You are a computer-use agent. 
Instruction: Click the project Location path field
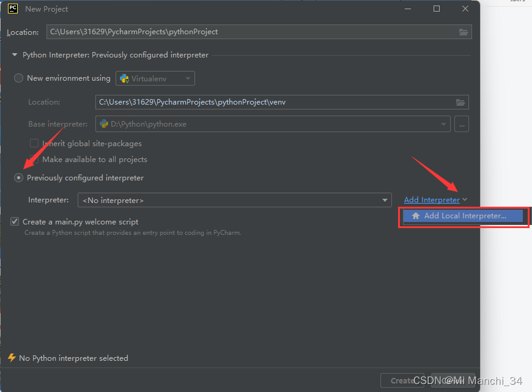click(259, 32)
